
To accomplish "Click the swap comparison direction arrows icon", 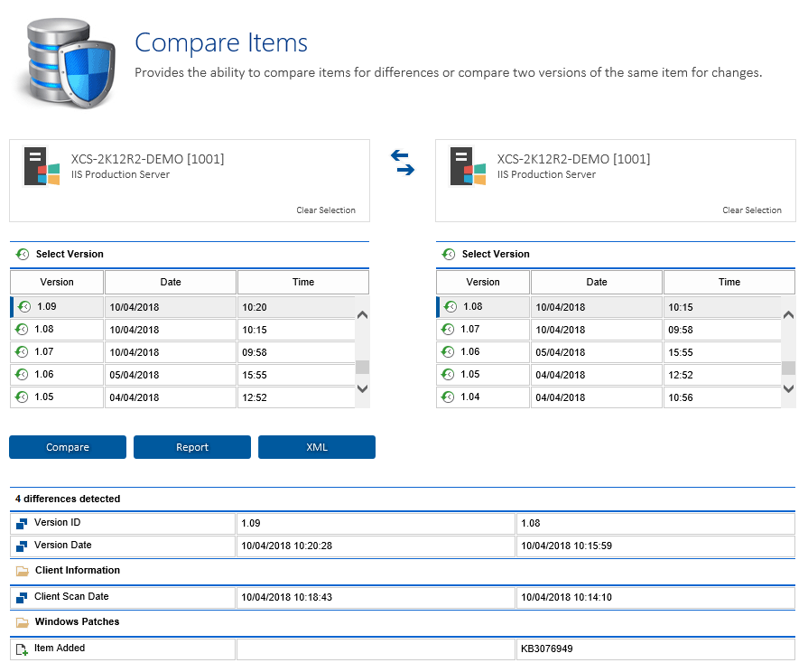I will 403,161.
